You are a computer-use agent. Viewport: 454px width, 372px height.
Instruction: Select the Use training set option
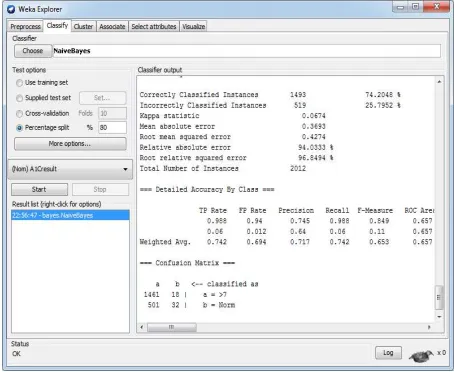pos(19,83)
